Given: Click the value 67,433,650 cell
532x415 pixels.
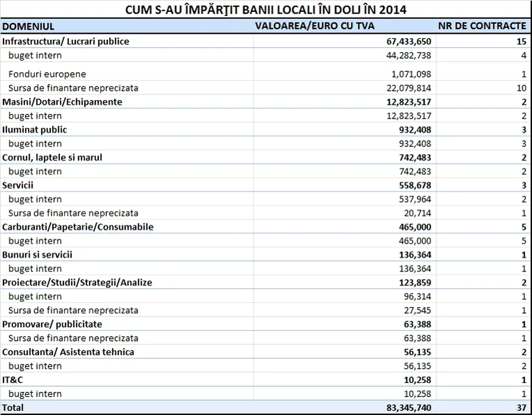Looking at the screenshot, I should 405,41.
